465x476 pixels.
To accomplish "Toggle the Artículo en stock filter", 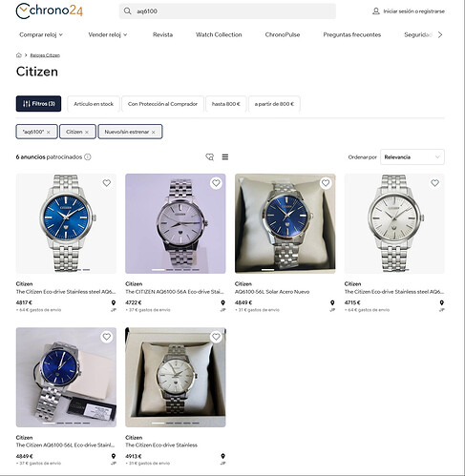I will (94, 104).
